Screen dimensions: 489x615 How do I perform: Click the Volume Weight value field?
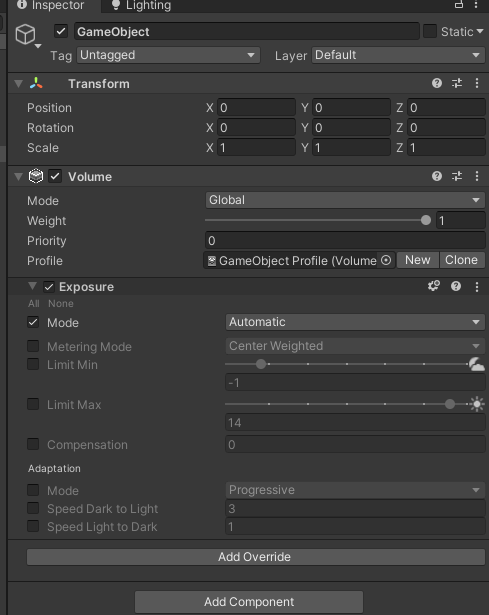pyautogui.click(x=460, y=220)
